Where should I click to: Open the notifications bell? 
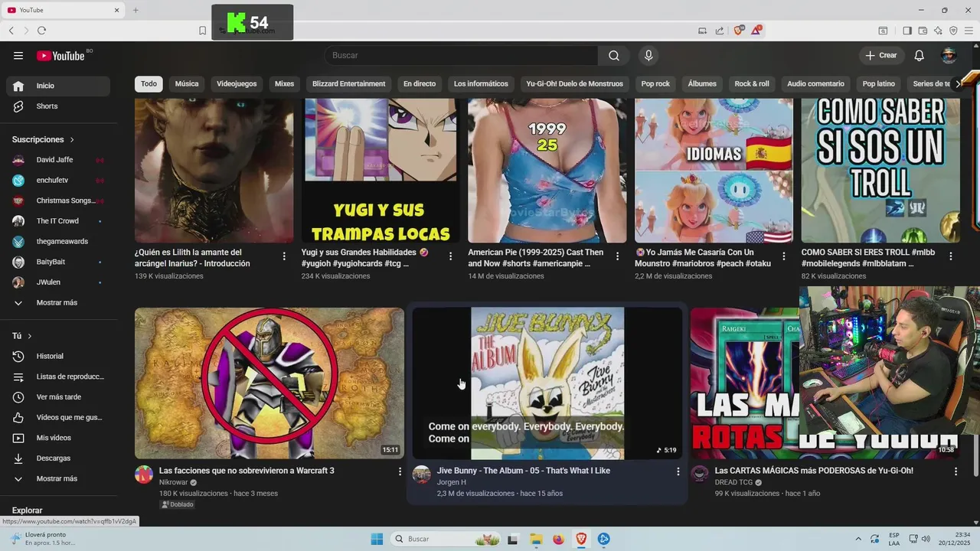pyautogui.click(x=920, y=55)
